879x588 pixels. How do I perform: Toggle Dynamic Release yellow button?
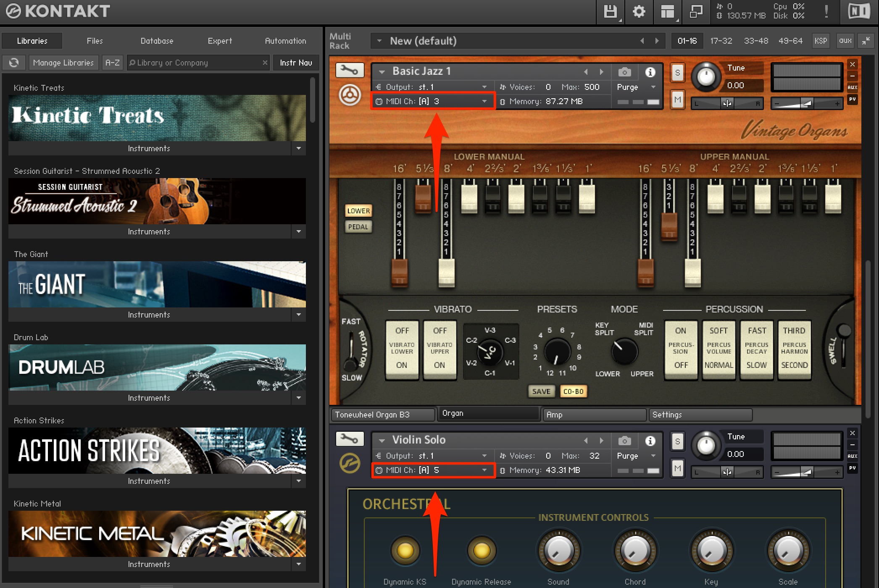pyautogui.click(x=482, y=550)
